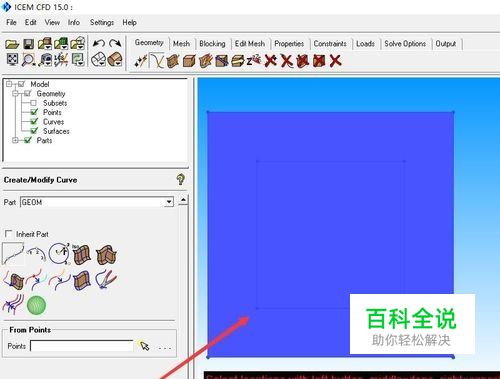Image resolution: width=500 pixels, height=379 pixels.
Task: Click the Fit Window icon
Action: 13,60
